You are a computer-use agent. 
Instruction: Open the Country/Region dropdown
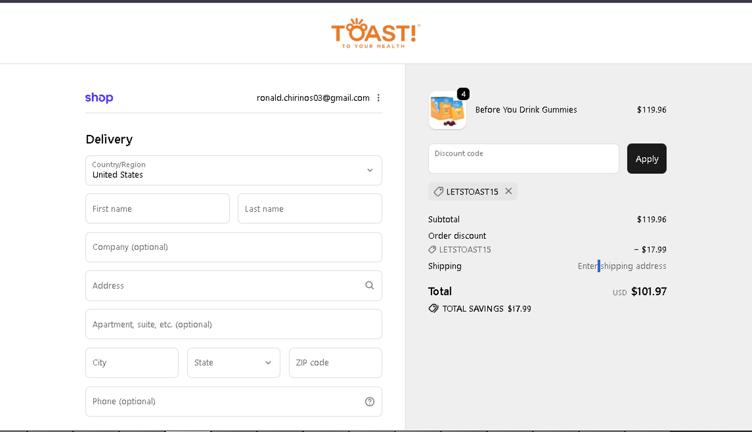click(234, 170)
